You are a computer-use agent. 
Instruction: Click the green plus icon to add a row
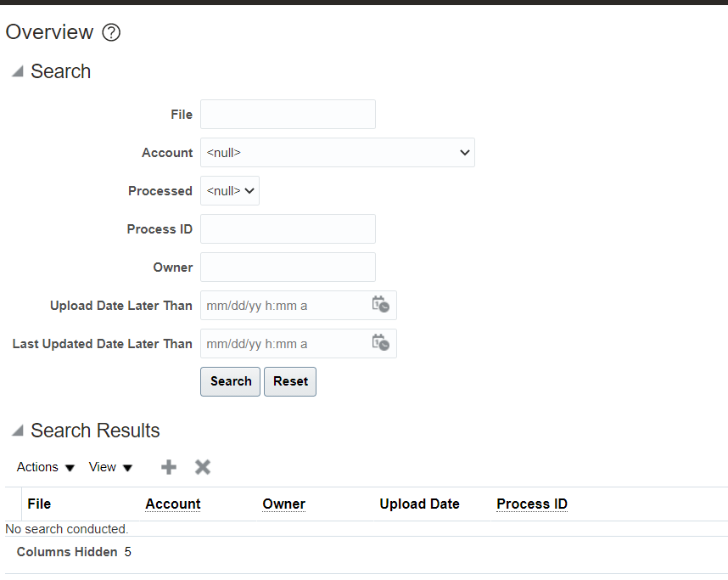[x=168, y=466]
